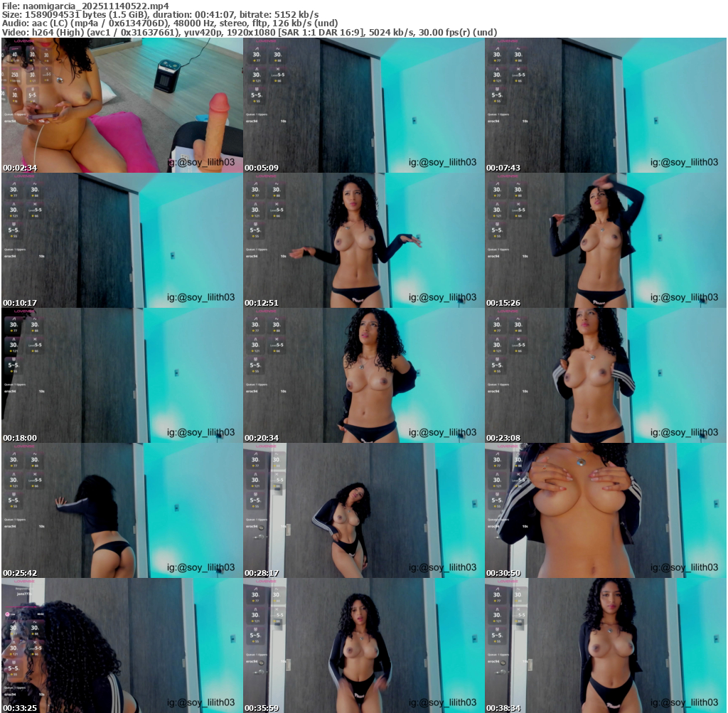The image size is (728, 713).
Task: Click the Video h264 codec info line
Action: pos(250,33)
